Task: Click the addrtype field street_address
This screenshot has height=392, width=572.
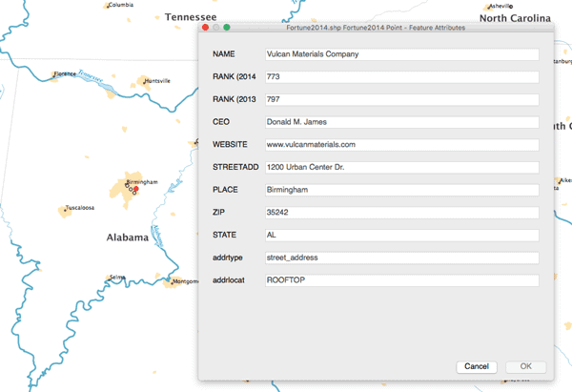Action: click(402, 258)
